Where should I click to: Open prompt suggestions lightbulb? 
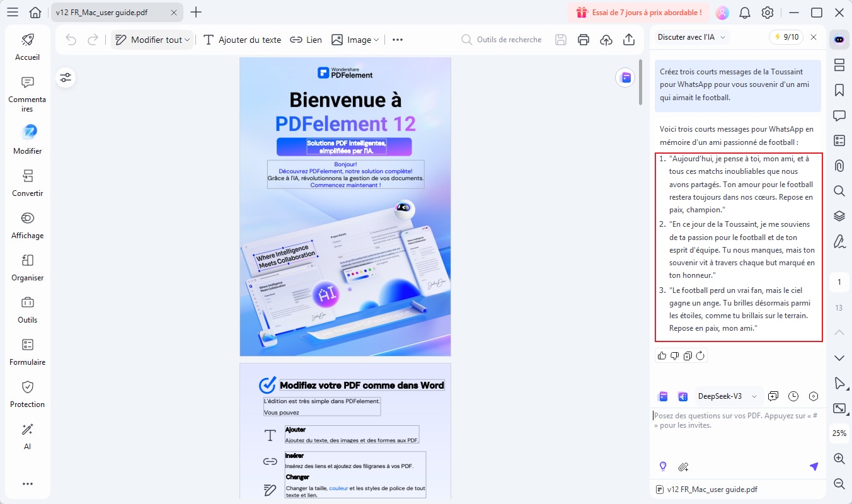(x=662, y=467)
